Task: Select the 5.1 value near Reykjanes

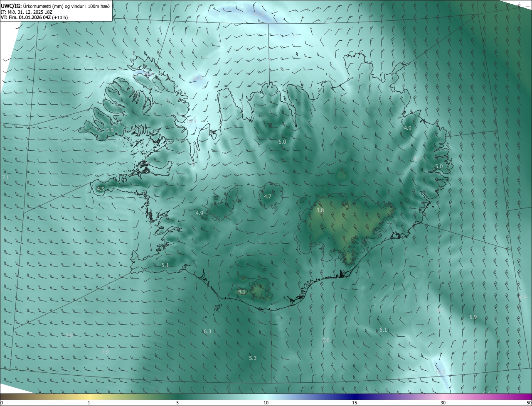Action: click(x=165, y=265)
